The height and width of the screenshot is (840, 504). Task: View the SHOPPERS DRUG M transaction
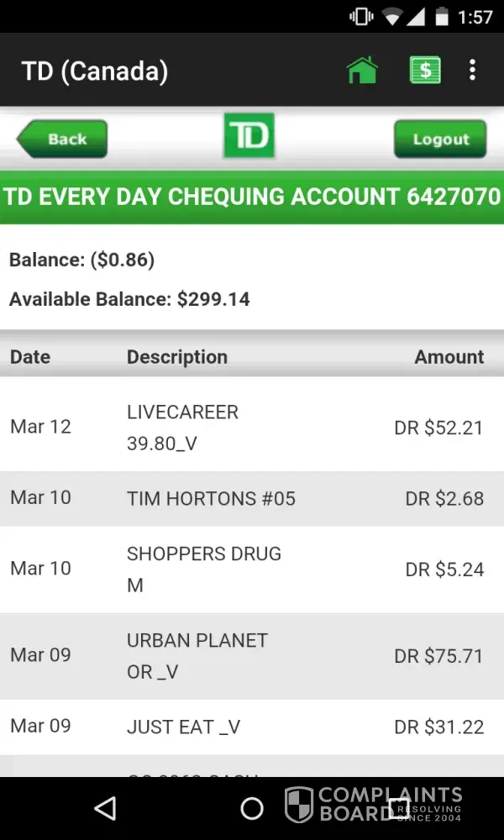point(252,569)
